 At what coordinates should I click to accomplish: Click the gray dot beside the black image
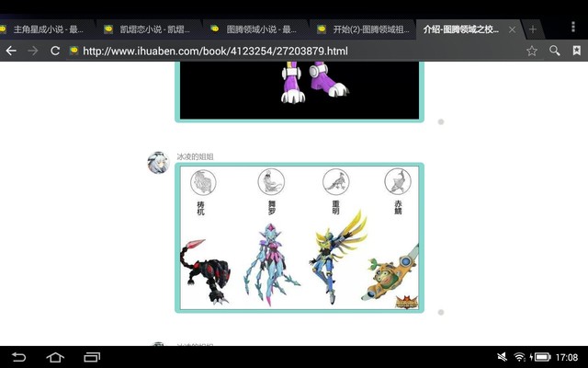[441, 121]
